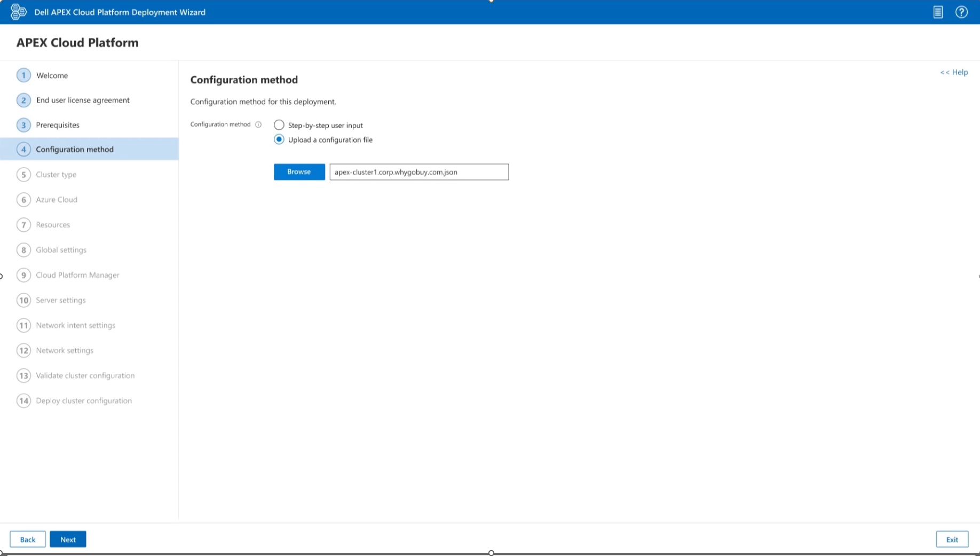The height and width of the screenshot is (556, 980).
Task: Click the Configuration method info icon
Action: [258, 124]
